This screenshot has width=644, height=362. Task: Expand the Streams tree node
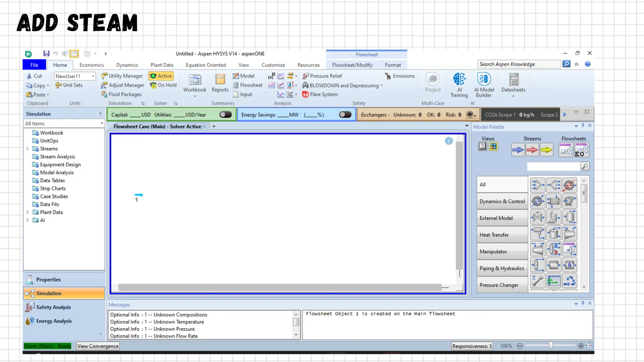click(28, 149)
